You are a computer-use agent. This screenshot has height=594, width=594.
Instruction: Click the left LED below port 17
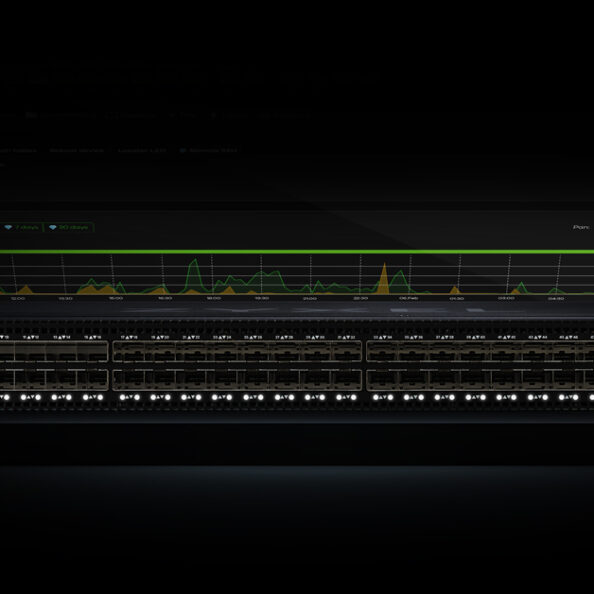[x=122, y=397]
